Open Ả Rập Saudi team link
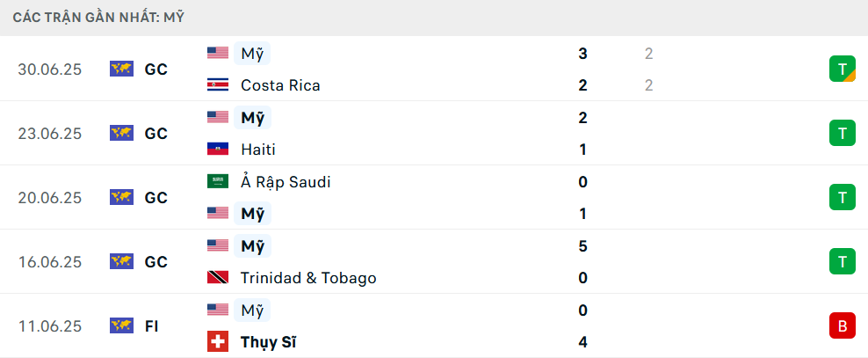The image size is (868, 358). tap(286, 182)
